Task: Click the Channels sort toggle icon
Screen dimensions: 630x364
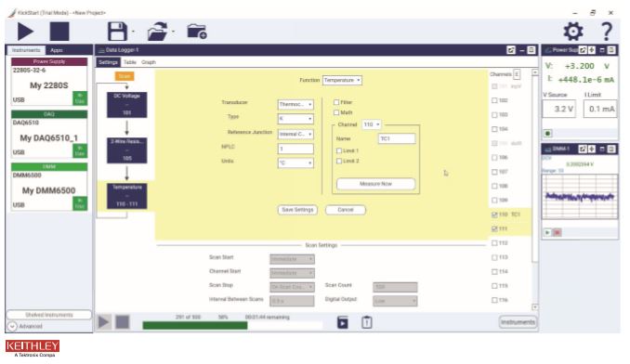Action: [517, 74]
